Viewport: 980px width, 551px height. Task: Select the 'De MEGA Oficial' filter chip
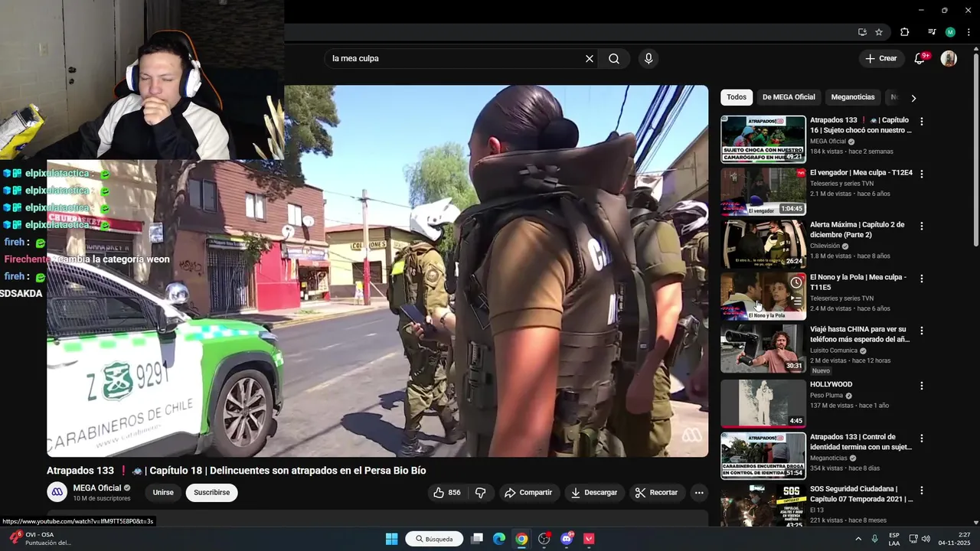(x=789, y=97)
